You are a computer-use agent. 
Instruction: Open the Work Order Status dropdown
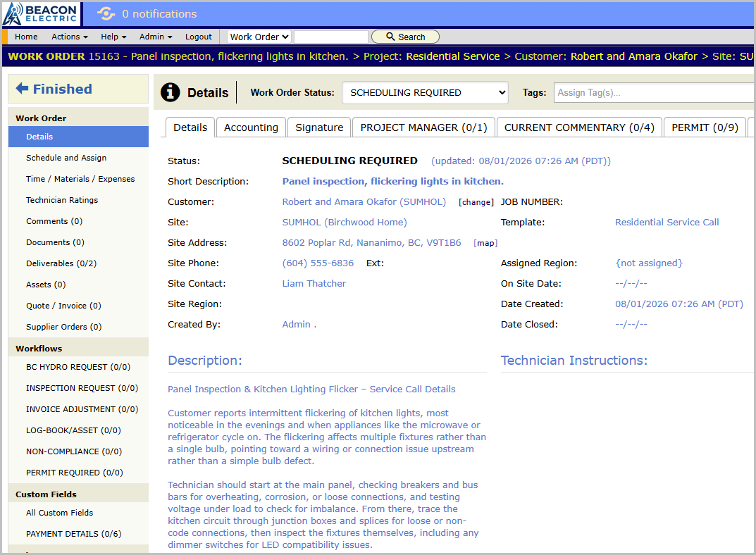[426, 92]
